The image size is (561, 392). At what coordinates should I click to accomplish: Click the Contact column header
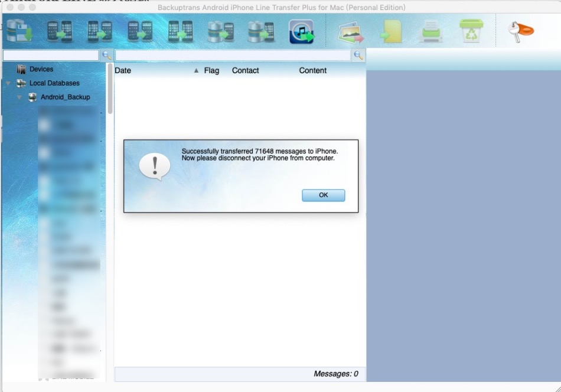(246, 70)
